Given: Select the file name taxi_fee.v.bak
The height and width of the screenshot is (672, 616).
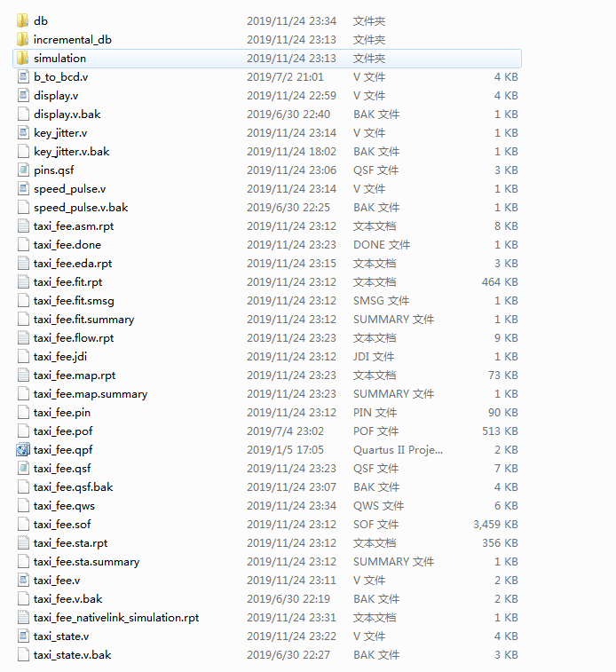Looking at the screenshot, I should pos(68,598).
